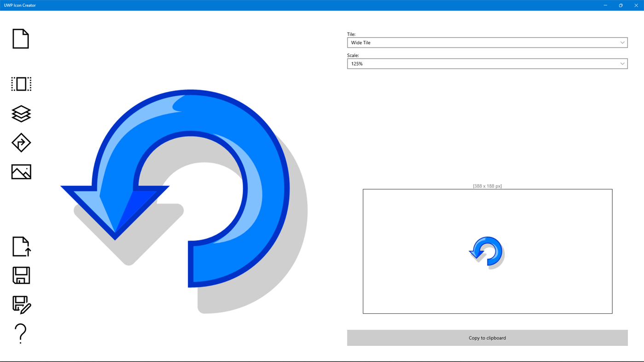The height and width of the screenshot is (362, 644).
Task: Open help via the question mark icon
Action: [21, 333]
